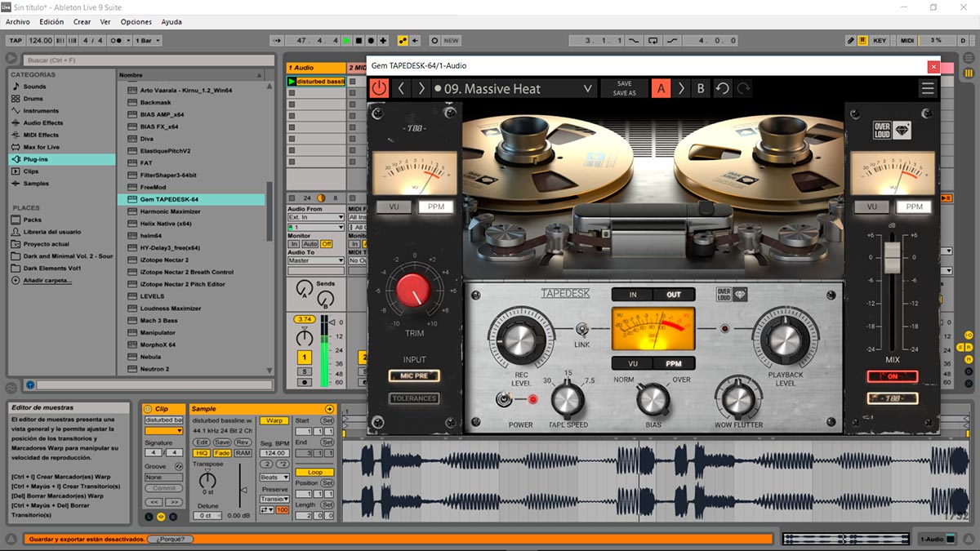Screen dimensions: 980x551
Task: Go to the previous TAPEDESK preset
Action: pos(401,88)
